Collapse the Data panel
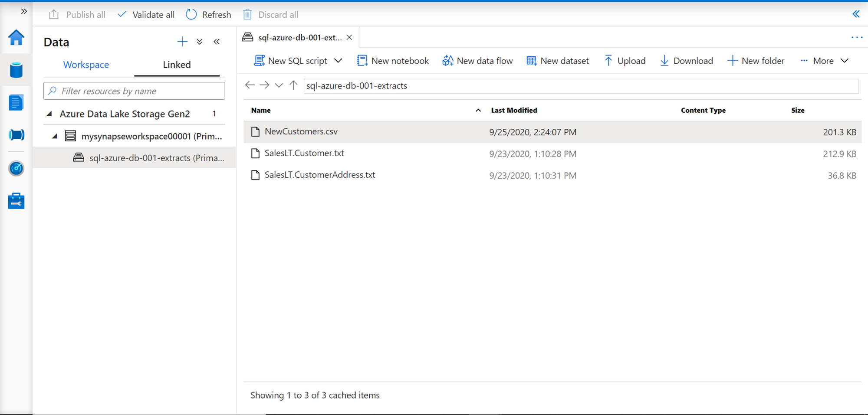This screenshot has height=415, width=868. point(217,42)
